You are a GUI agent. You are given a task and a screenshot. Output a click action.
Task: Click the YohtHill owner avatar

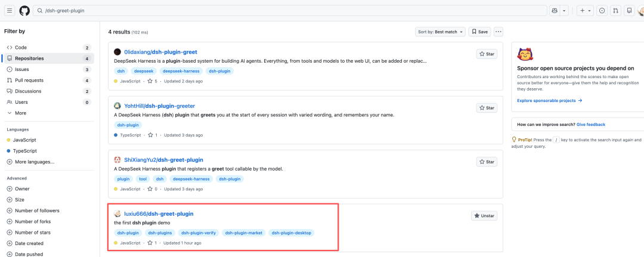click(x=117, y=106)
